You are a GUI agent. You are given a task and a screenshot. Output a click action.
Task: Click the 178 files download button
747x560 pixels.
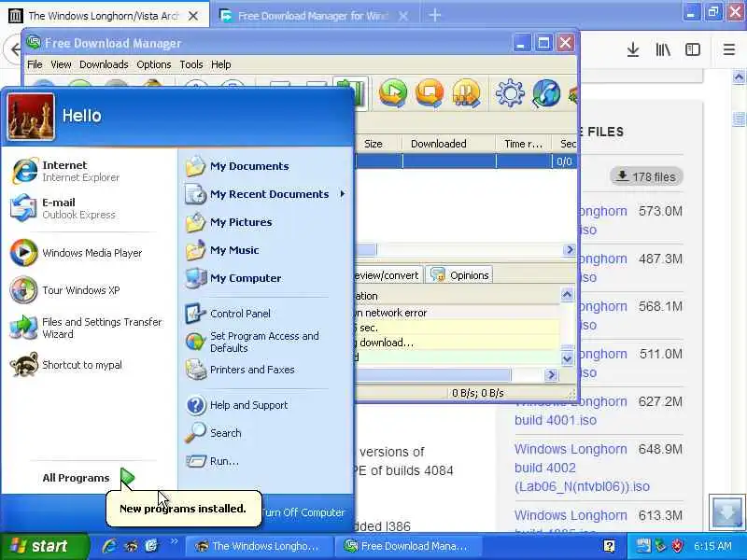pos(646,176)
